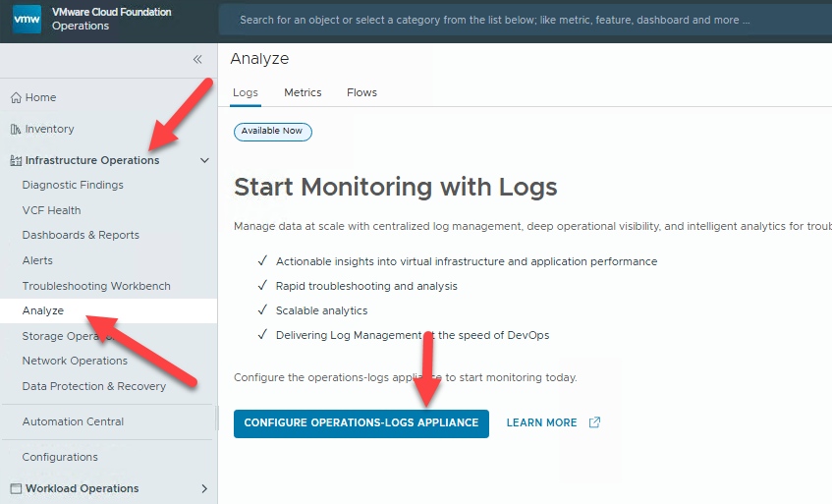Collapse the Infrastructure Operations section chevron
The image size is (832, 504).
click(x=204, y=161)
